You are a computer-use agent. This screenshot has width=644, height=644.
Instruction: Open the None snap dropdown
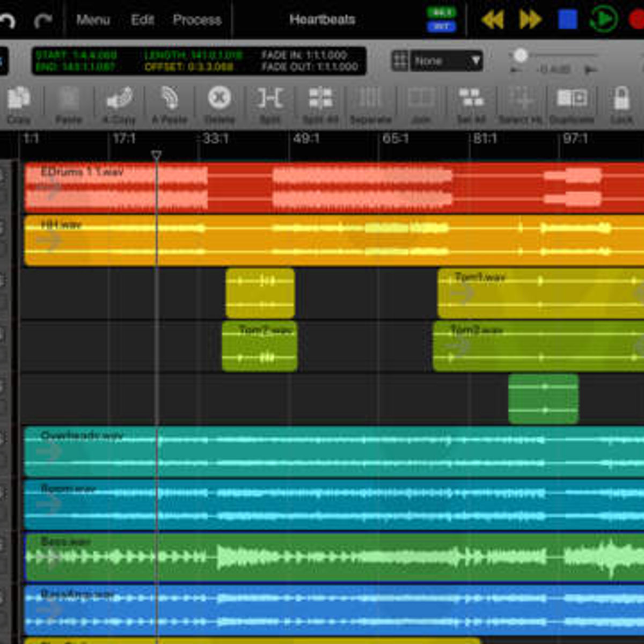[447, 61]
